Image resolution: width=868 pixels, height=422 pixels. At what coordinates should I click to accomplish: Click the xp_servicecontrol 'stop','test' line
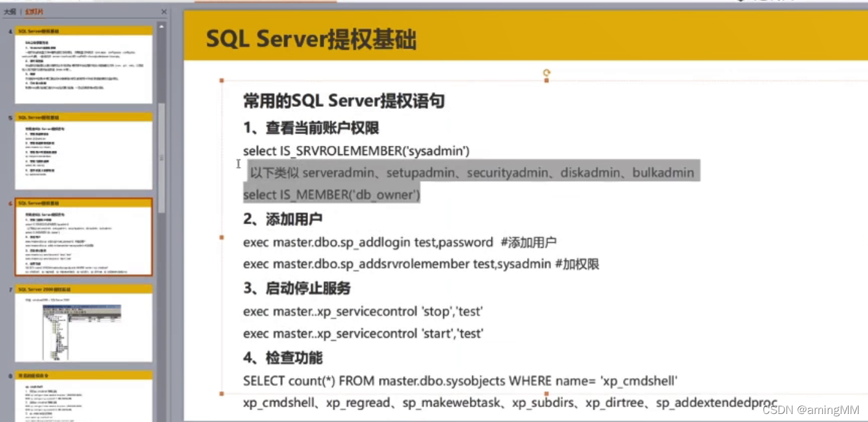[x=363, y=311]
